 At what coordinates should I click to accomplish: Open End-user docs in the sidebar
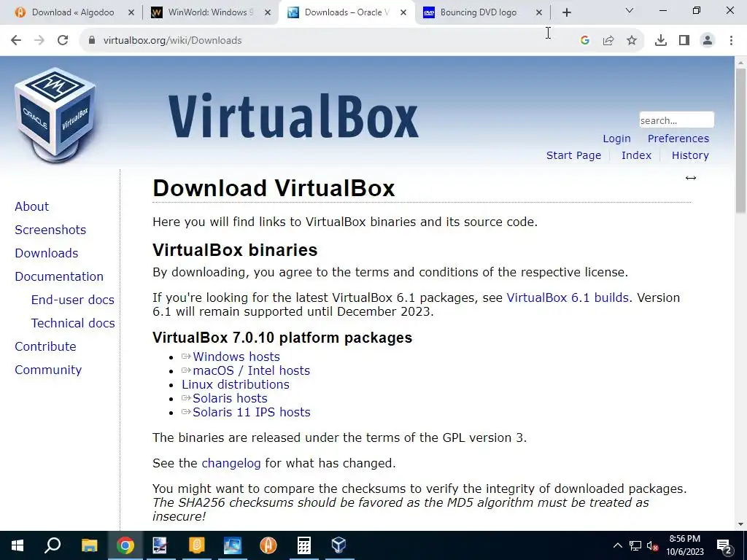click(x=73, y=300)
